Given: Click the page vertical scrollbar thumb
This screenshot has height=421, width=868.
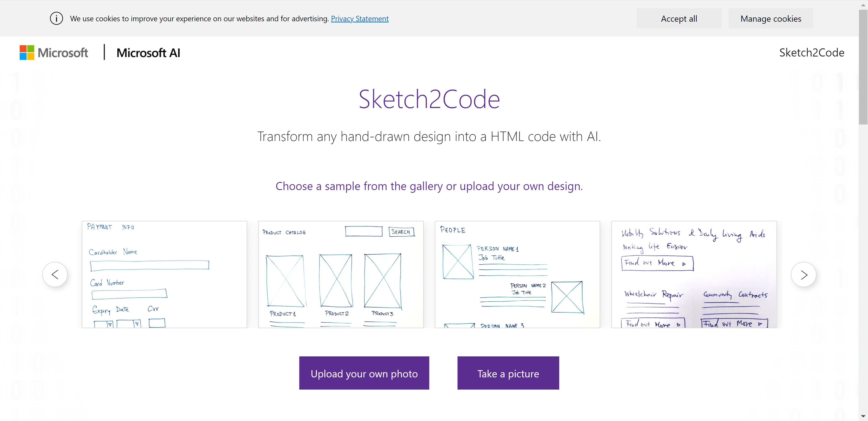Looking at the screenshot, I should pos(863,67).
